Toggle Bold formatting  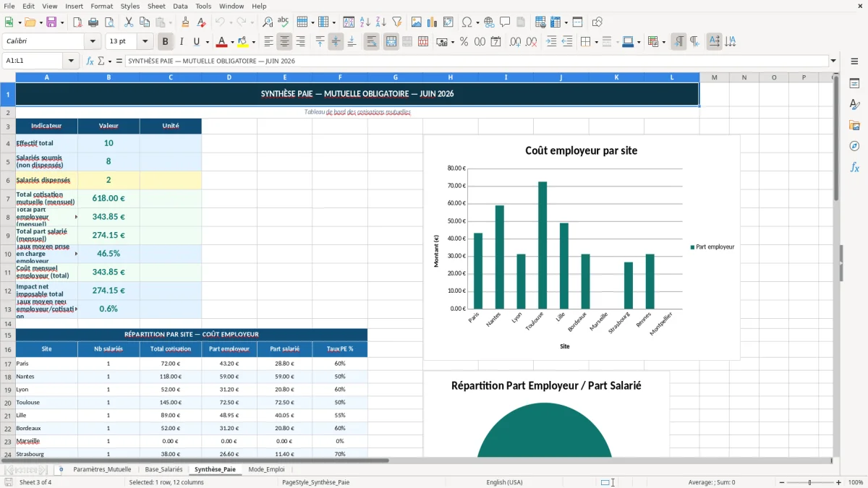pyautogui.click(x=166, y=42)
